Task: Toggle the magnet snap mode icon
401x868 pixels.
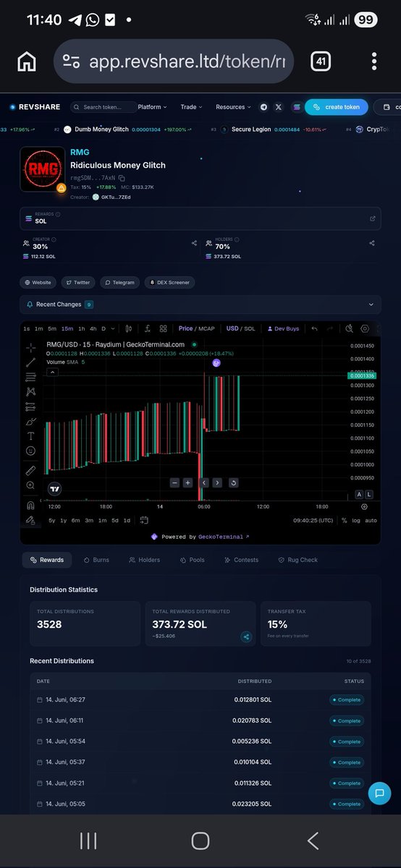Action: (30, 505)
